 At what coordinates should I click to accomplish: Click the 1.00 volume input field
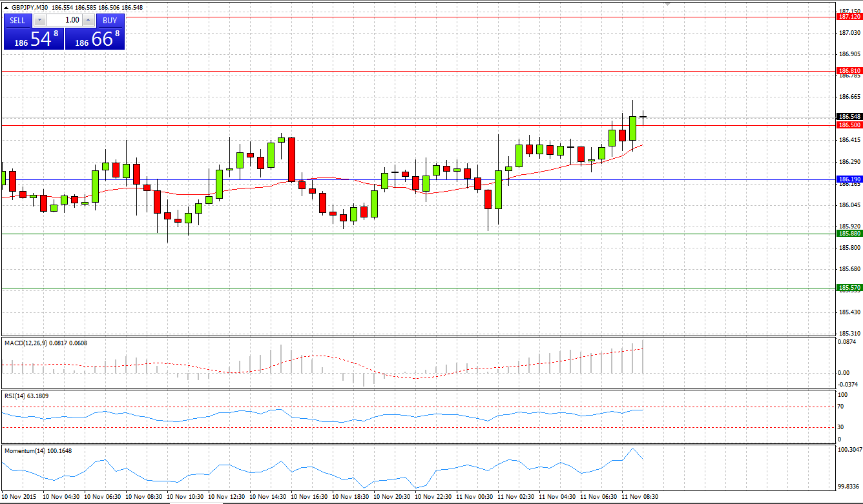click(64, 20)
